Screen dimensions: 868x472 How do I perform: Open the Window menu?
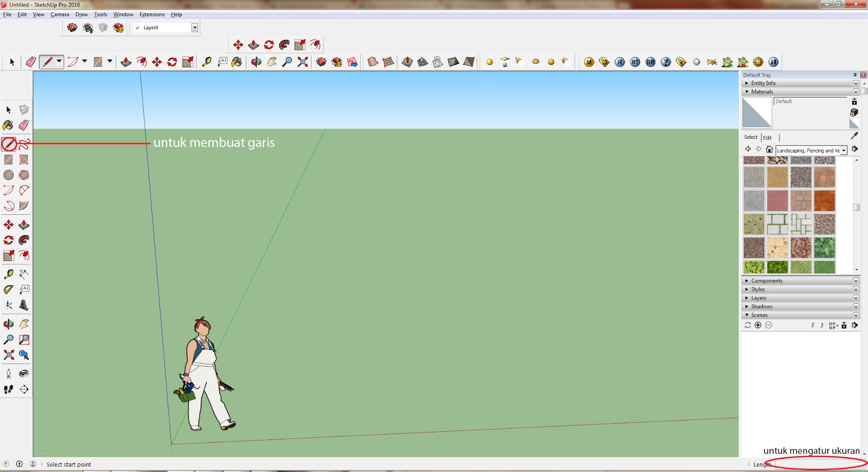(x=123, y=15)
